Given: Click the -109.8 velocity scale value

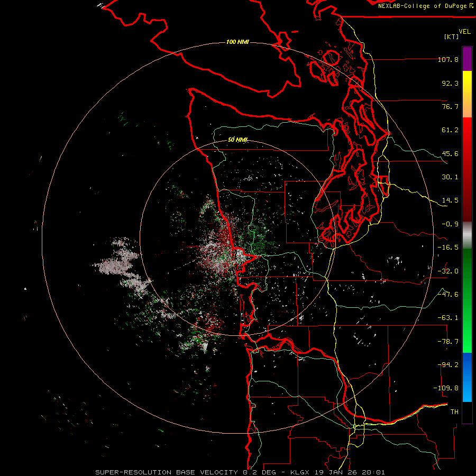Looking at the screenshot, I should coord(446,388).
